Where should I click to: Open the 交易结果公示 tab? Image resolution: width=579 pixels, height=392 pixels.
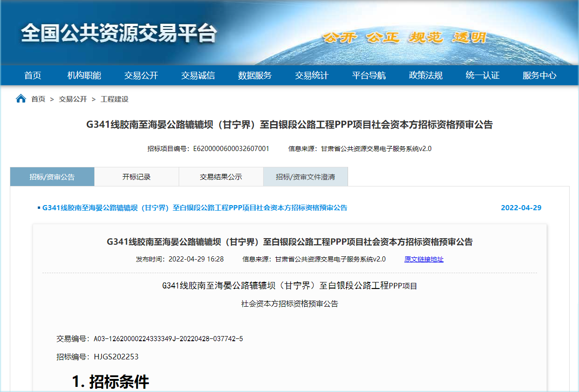pyautogui.click(x=221, y=177)
